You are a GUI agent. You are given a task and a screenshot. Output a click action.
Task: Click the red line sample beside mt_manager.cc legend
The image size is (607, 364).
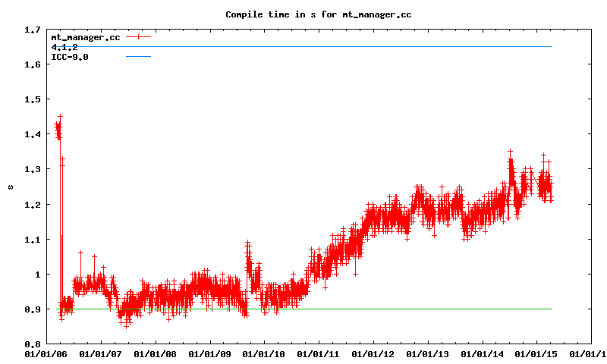139,36
